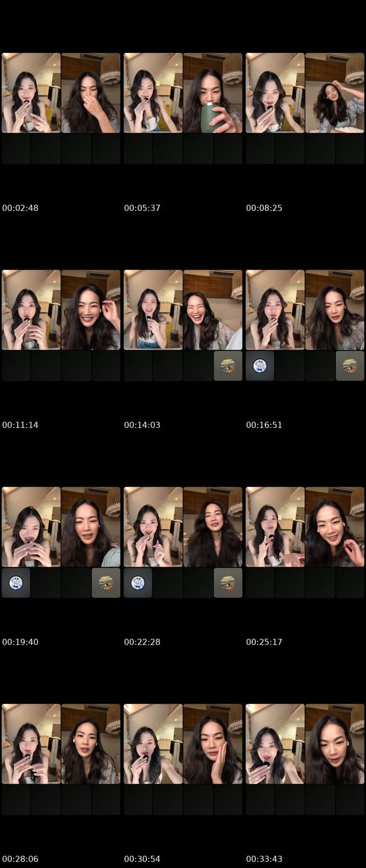The image size is (366, 868).
Task: Open the left caller's video at 00:16:51
Action: point(275,310)
